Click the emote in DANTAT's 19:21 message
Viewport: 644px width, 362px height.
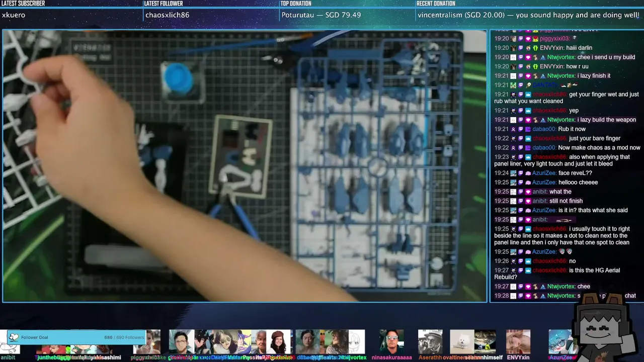point(570,85)
